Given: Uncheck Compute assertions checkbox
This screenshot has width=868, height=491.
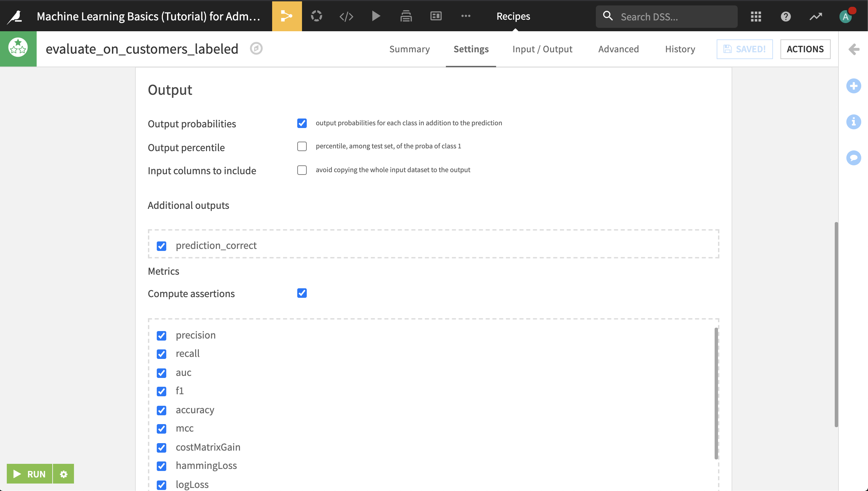Looking at the screenshot, I should coord(302,293).
